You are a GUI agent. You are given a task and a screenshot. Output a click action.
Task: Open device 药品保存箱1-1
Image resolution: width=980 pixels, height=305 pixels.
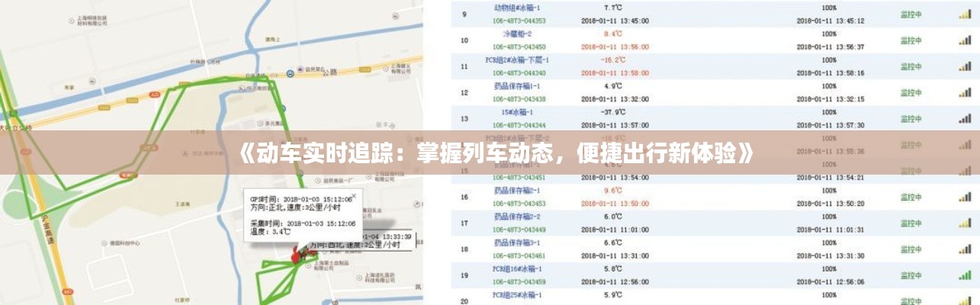(517, 86)
